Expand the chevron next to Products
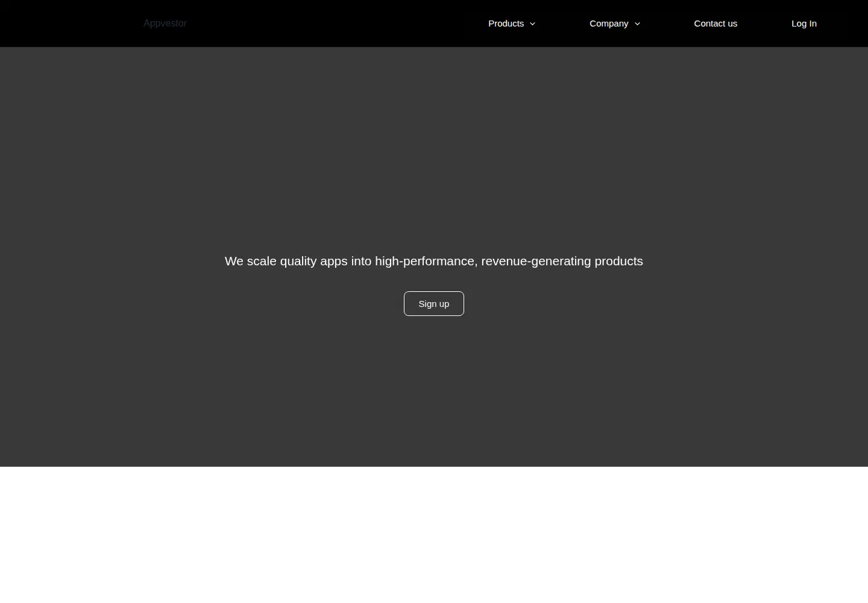868x603 pixels. coord(532,24)
